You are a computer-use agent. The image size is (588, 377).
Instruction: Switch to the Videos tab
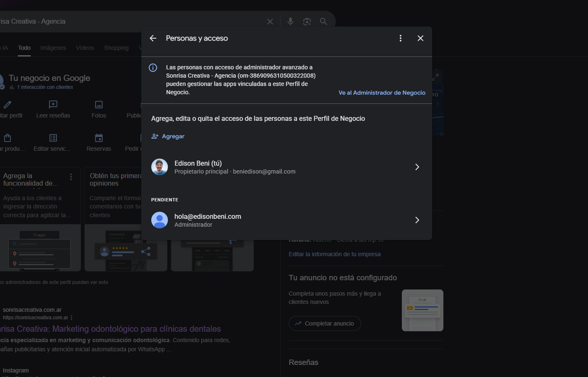(x=85, y=48)
